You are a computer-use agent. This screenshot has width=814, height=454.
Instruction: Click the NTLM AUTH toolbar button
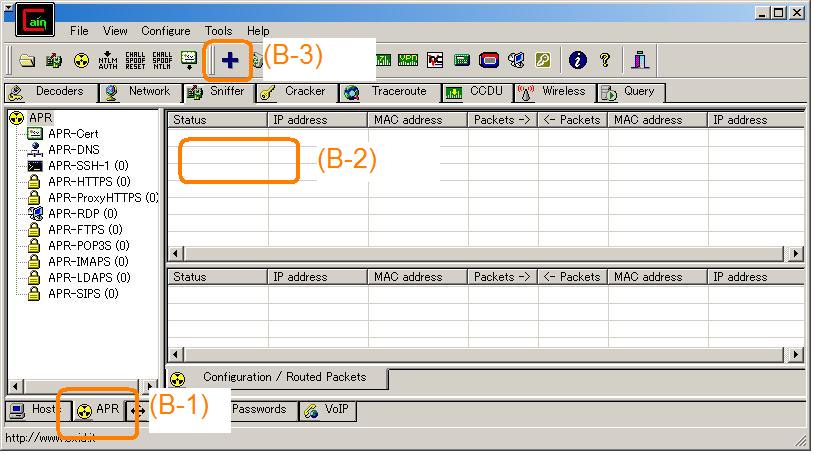108,61
